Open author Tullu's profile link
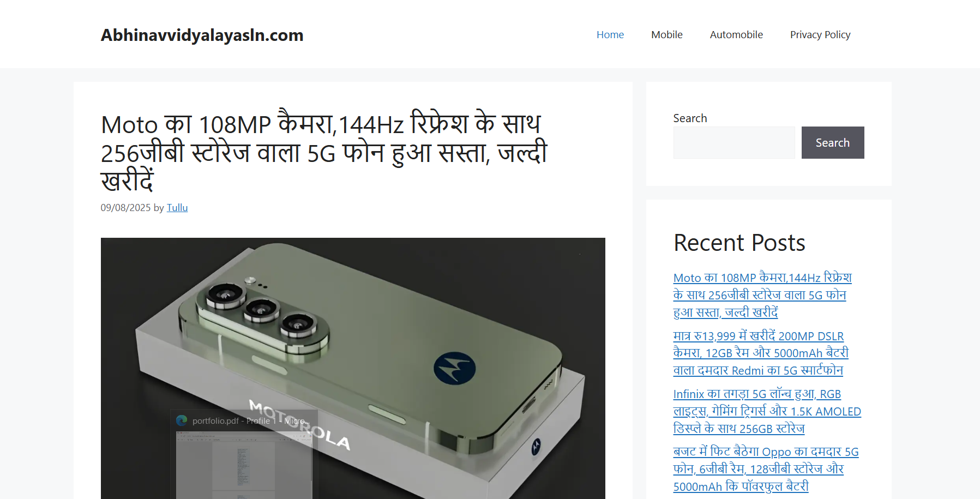980x499 pixels. click(x=177, y=208)
